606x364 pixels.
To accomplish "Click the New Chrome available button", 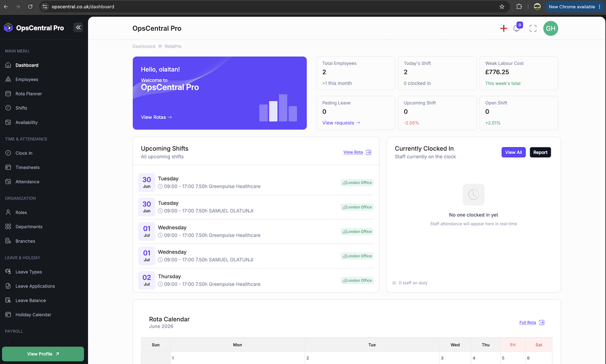I will [574, 6].
